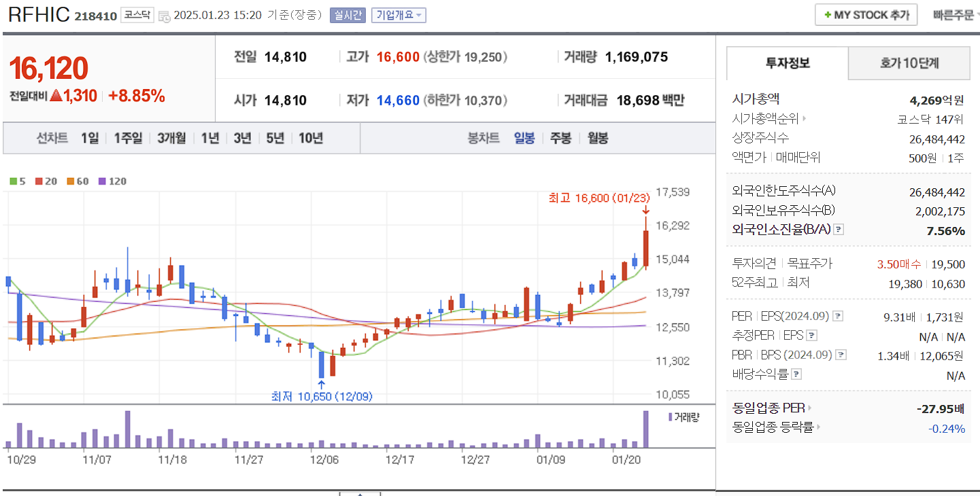This screenshot has width=980, height=496.
Task: Open the 배당수익률 help icon
Action: pyautogui.click(x=796, y=375)
